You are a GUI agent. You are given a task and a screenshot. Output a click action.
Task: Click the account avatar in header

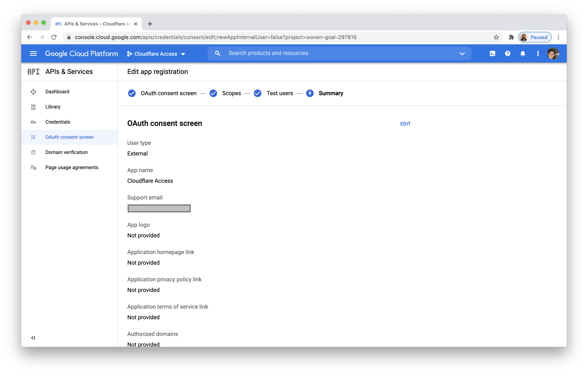(553, 53)
